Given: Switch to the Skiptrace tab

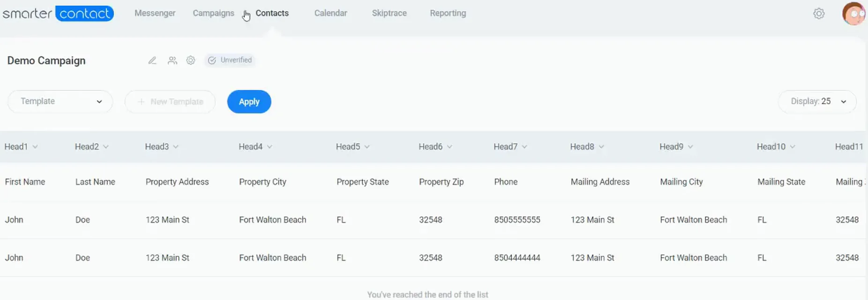Looking at the screenshot, I should pos(389,13).
